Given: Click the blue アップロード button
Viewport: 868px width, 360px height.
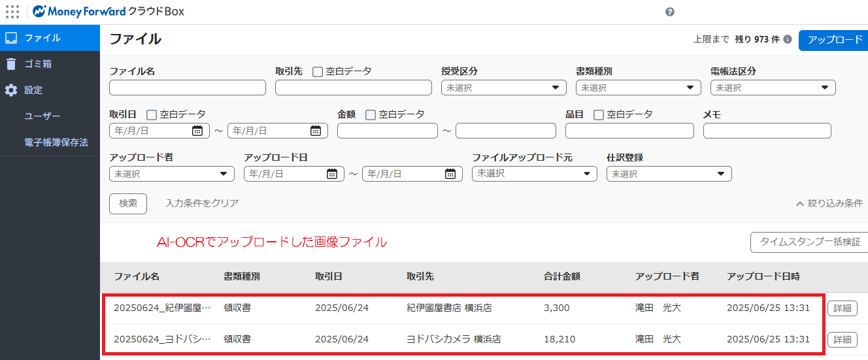Looking at the screenshot, I should tap(834, 40).
